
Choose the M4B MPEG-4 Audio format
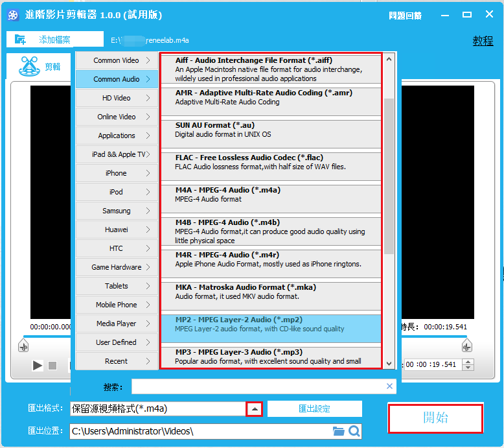[271, 231]
